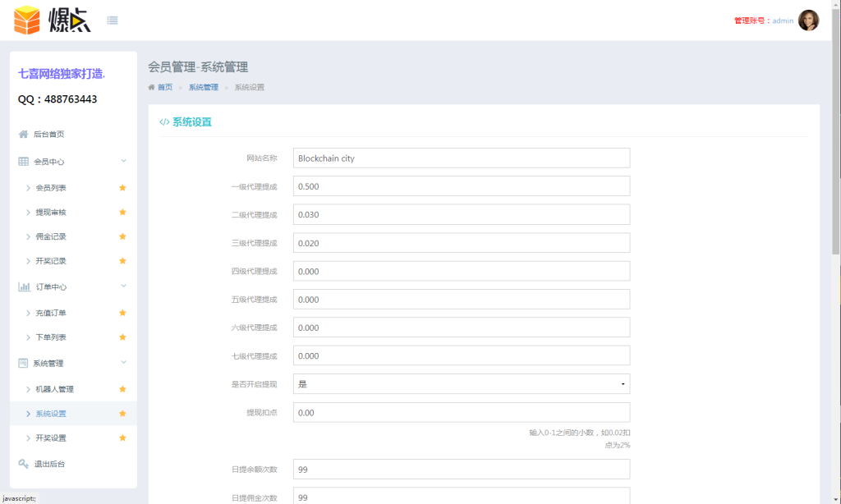The width and height of the screenshot is (841, 504).
Task: Click the hamburger sidebar toggle icon
Action: [x=113, y=20]
